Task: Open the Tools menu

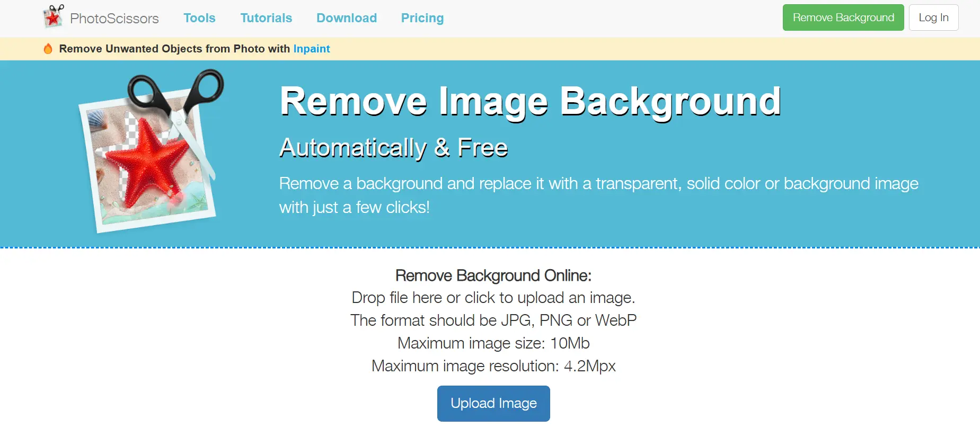Action: pos(199,18)
